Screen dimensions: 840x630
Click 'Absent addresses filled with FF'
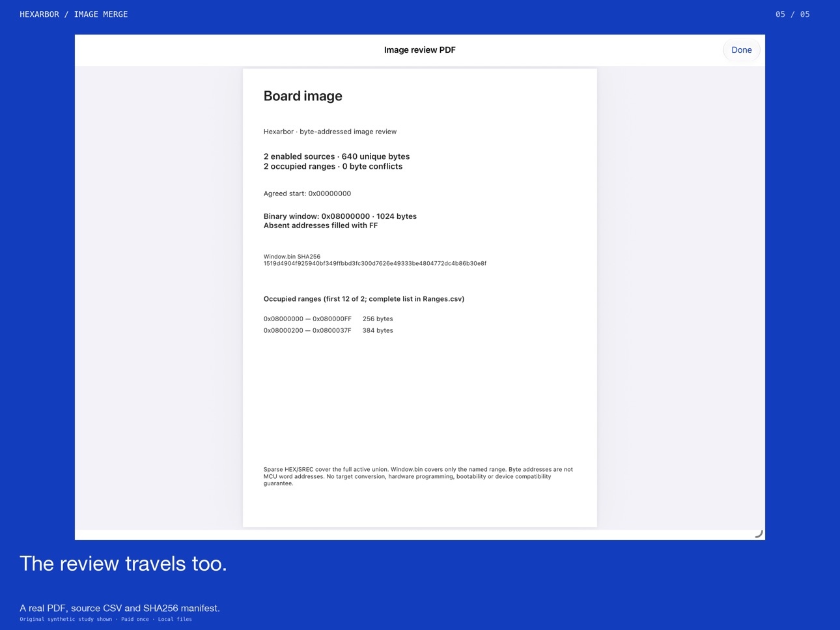coord(320,225)
